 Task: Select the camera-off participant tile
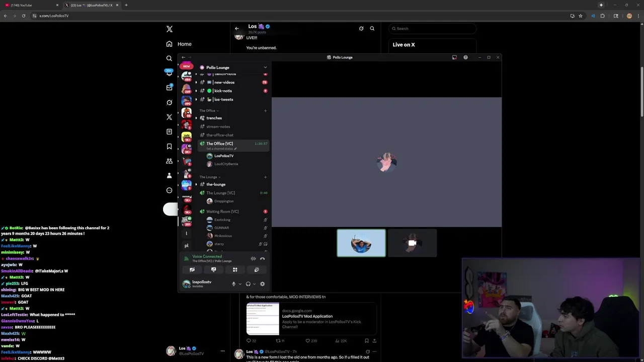pyautogui.click(x=413, y=243)
